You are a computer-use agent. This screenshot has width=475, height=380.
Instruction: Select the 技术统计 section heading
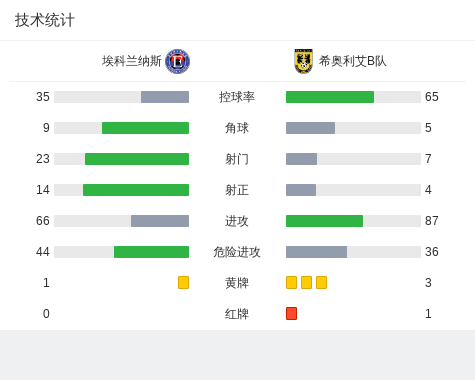(x=45, y=20)
